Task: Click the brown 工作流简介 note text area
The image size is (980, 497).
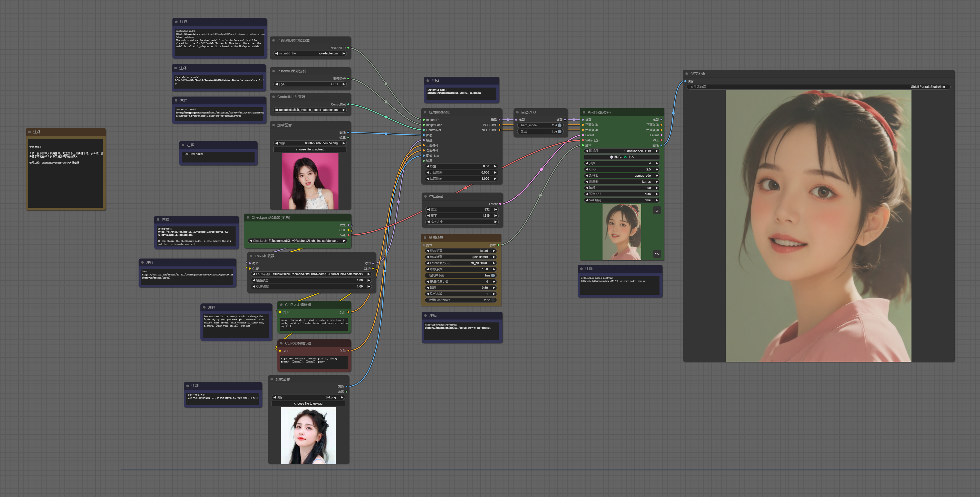Action: [x=65, y=173]
